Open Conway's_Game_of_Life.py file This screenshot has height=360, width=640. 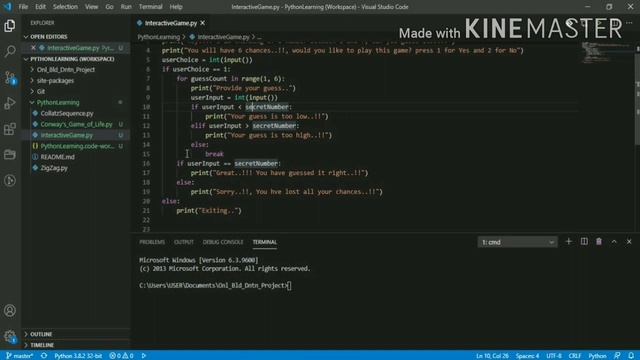tap(76, 124)
